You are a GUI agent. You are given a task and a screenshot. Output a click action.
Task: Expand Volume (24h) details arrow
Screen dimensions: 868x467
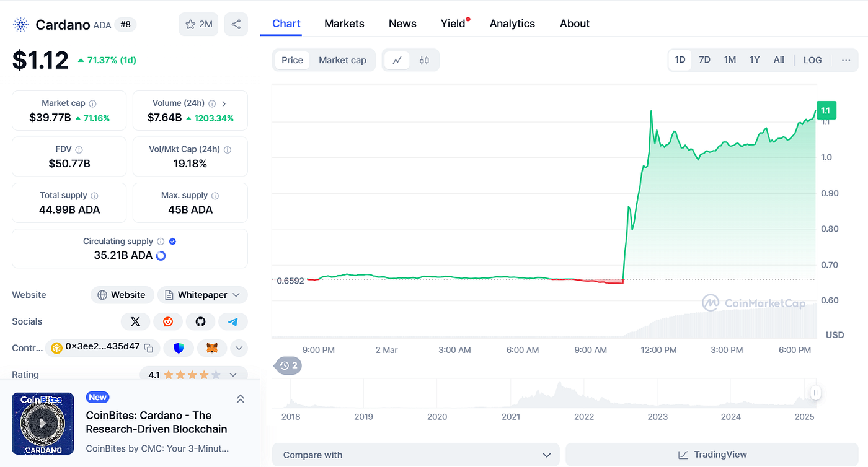[x=224, y=103]
